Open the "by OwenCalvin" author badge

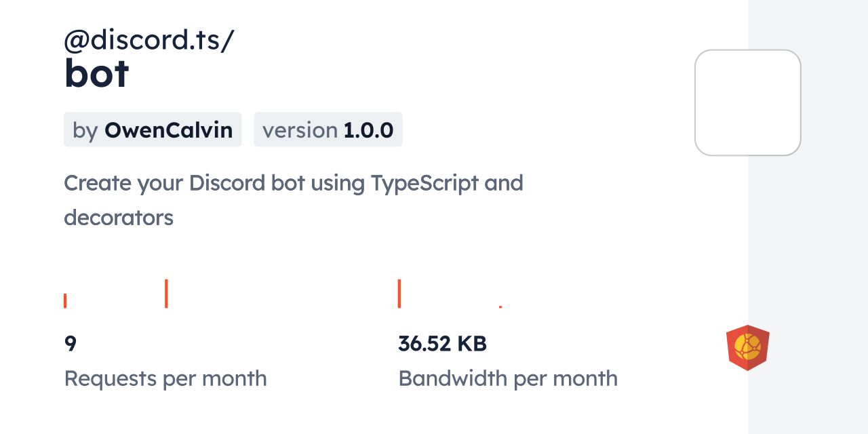click(x=153, y=130)
